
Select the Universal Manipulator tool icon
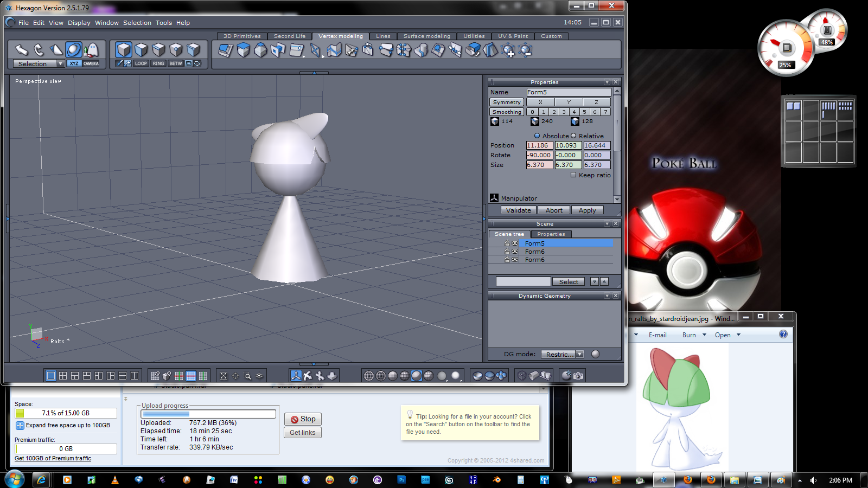pos(73,50)
